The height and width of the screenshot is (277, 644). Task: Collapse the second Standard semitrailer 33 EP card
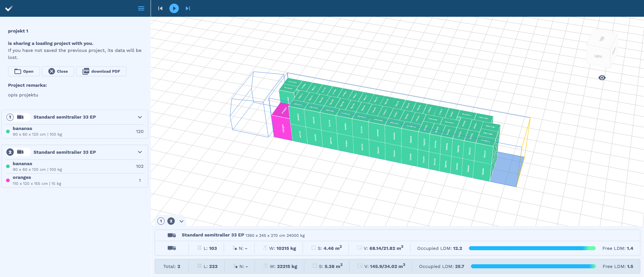(140, 152)
